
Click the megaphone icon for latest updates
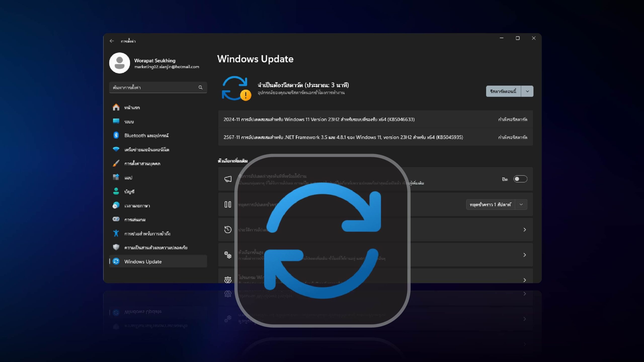point(228,179)
